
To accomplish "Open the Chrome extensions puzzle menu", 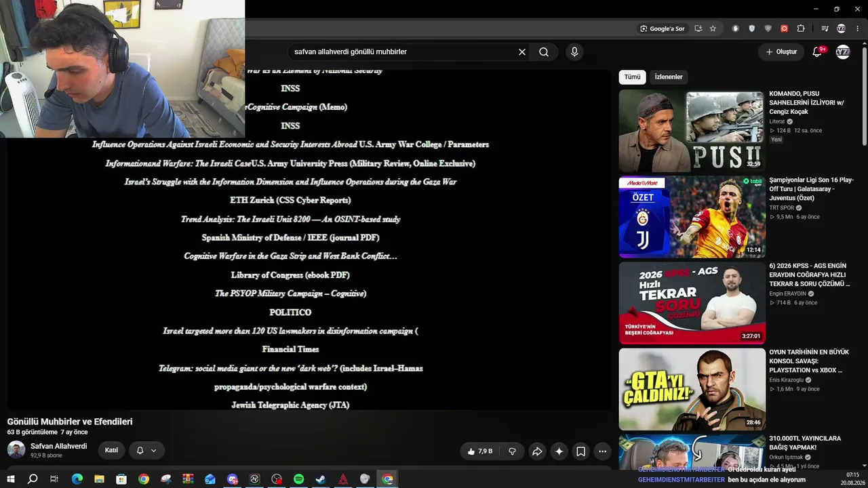I will point(801,28).
